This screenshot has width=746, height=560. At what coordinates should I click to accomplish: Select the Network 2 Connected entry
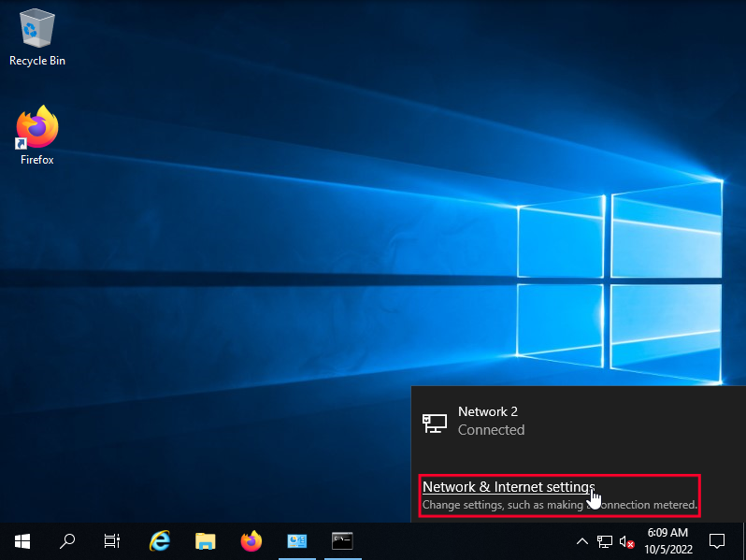coord(579,421)
